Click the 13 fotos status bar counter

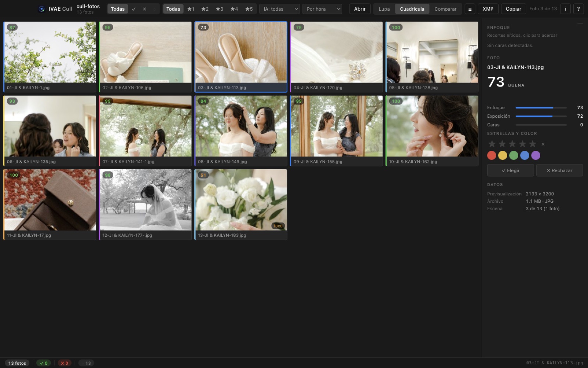[17, 363]
